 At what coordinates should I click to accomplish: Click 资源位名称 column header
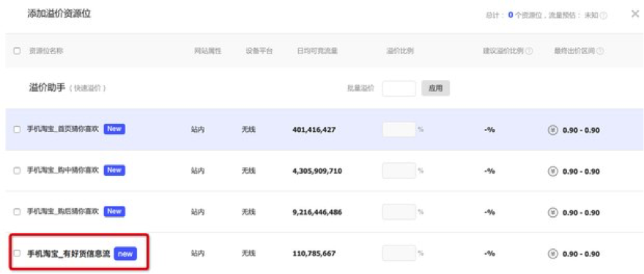point(45,51)
